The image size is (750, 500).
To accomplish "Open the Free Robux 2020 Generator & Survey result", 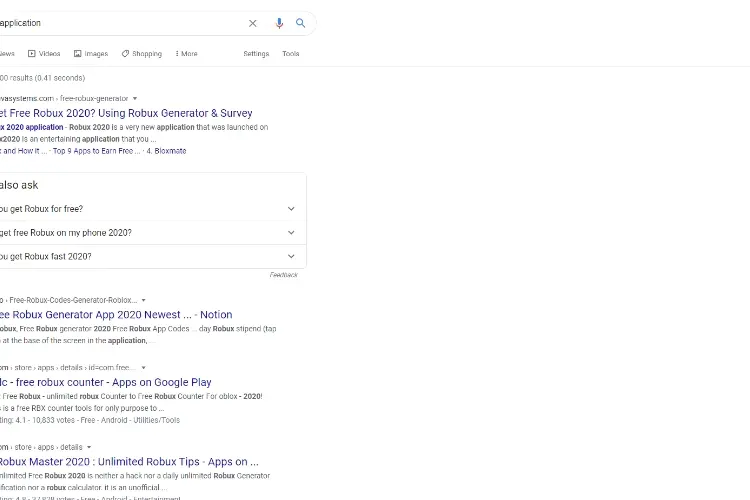I will [x=126, y=113].
